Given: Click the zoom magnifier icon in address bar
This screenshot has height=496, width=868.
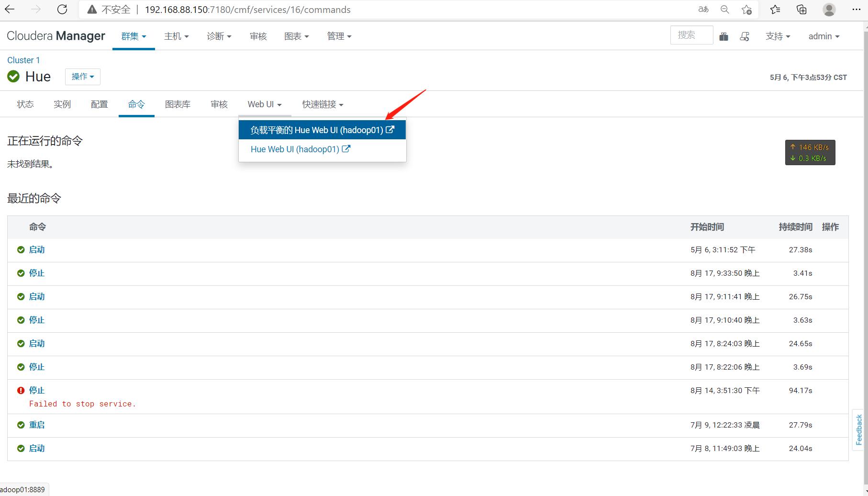Looking at the screenshot, I should pos(725,10).
